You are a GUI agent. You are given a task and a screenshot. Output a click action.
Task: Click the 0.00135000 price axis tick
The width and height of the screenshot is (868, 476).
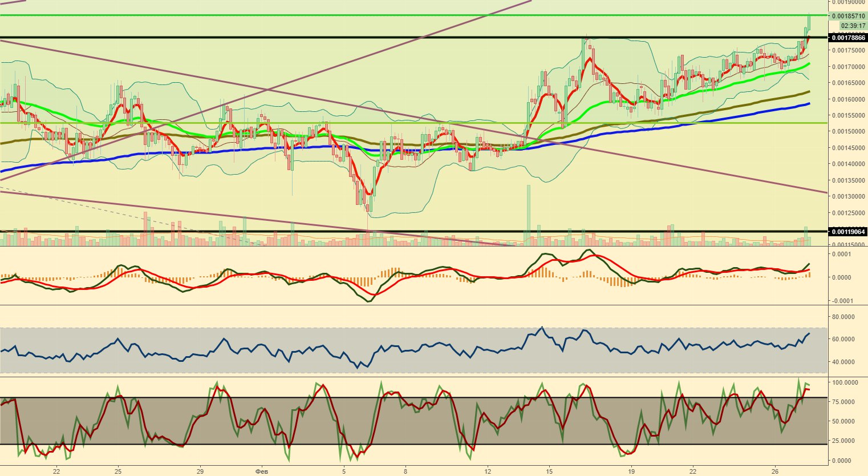click(849, 180)
